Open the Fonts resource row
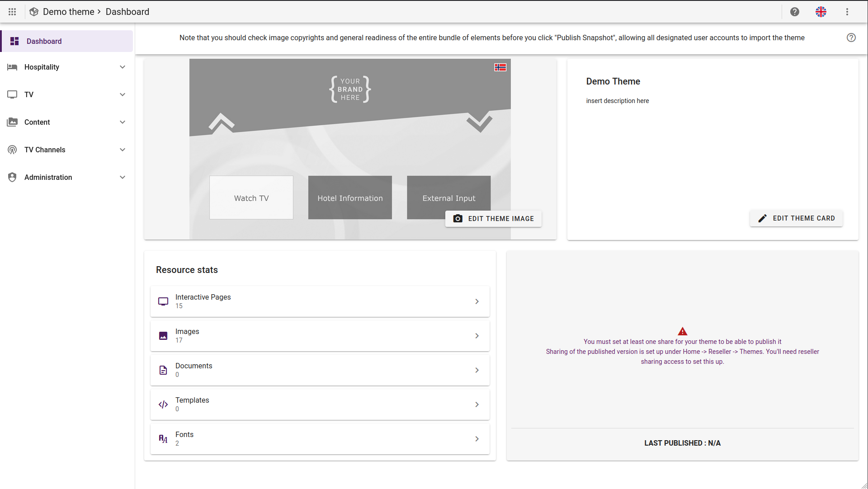Image resolution: width=868 pixels, height=489 pixels. pos(320,439)
